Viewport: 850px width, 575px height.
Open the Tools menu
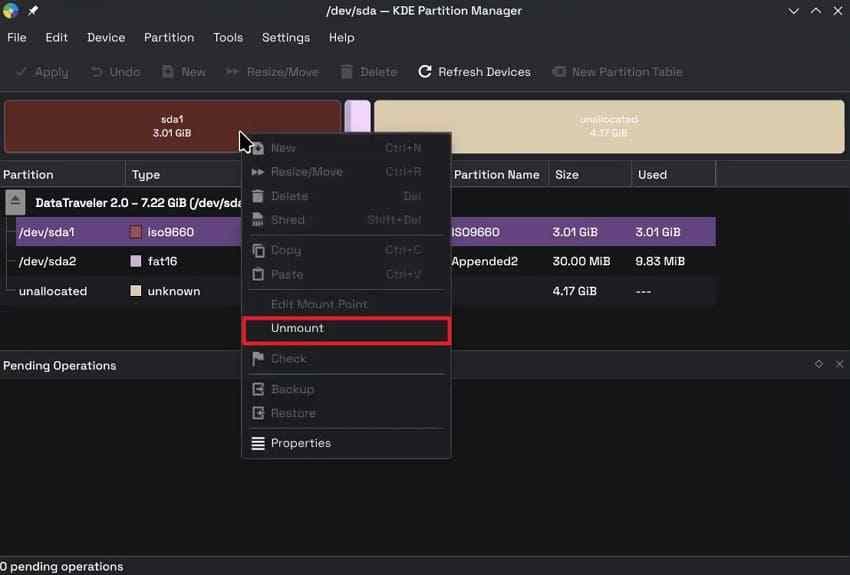[228, 38]
